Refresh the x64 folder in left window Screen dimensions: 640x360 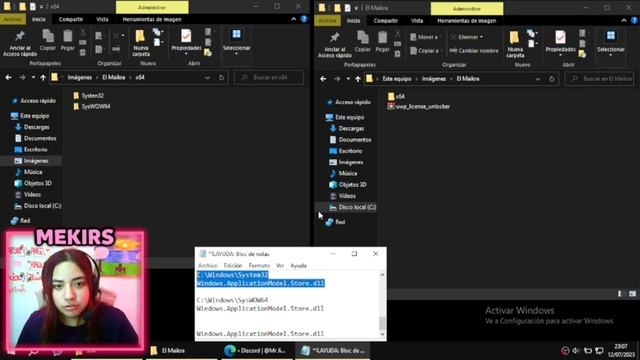(x=222, y=77)
